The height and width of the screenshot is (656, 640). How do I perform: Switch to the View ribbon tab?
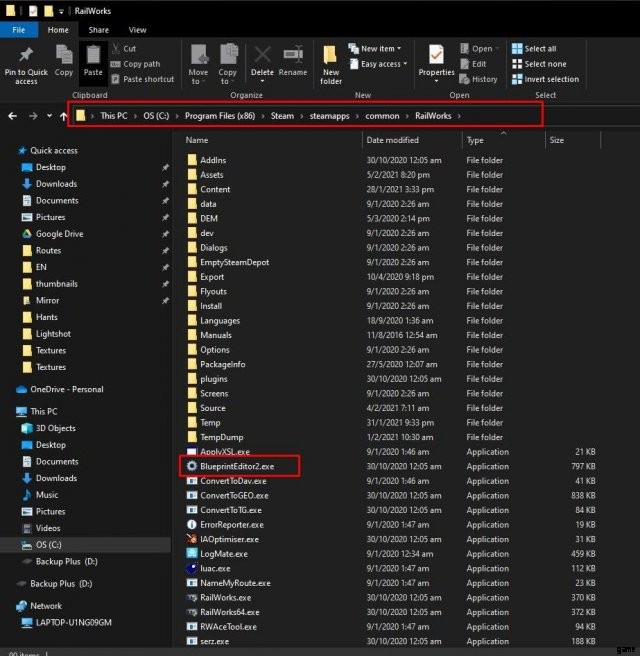[x=137, y=30]
